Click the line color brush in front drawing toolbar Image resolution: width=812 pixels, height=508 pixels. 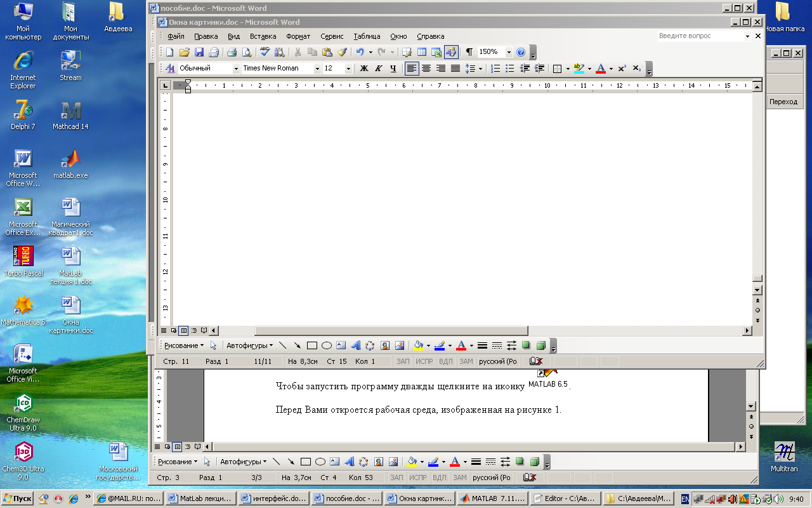coord(440,345)
